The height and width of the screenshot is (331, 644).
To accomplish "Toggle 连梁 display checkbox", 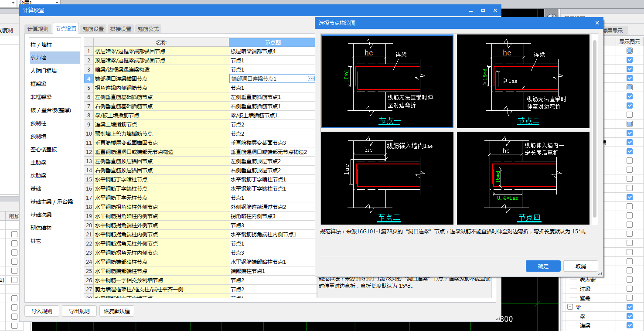I will [x=629, y=325].
